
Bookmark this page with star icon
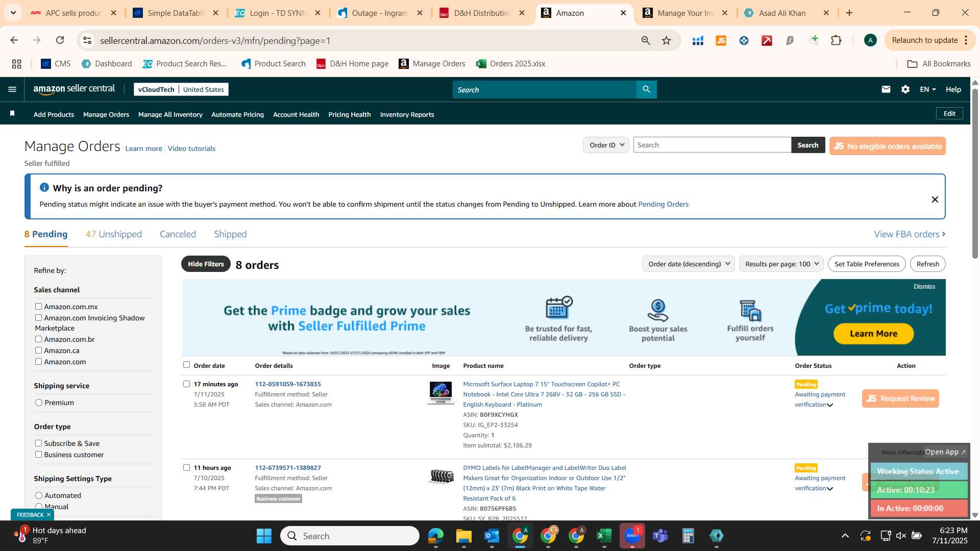point(666,40)
